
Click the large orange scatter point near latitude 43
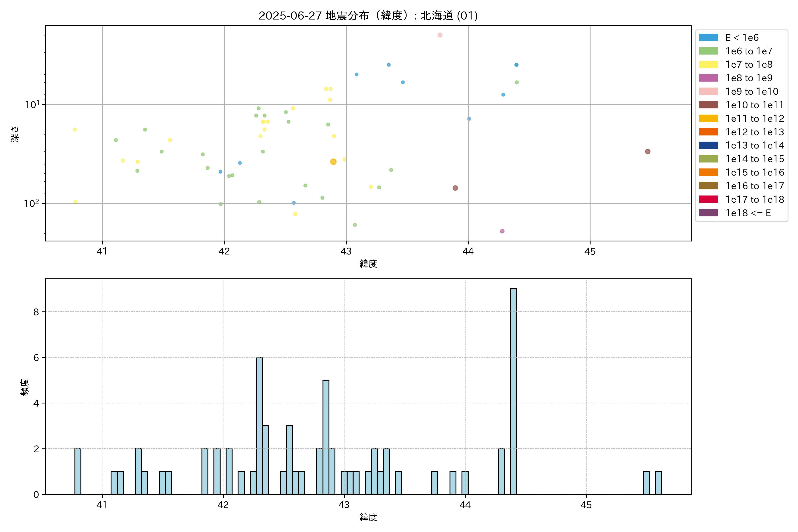[333, 162]
